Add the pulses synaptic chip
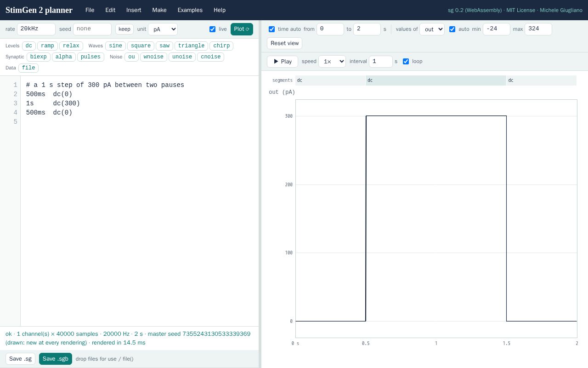 (x=90, y=57)
